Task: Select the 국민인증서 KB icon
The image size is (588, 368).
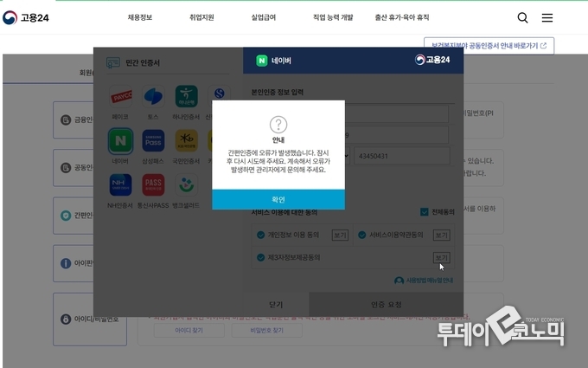Action: coord(187,141)
